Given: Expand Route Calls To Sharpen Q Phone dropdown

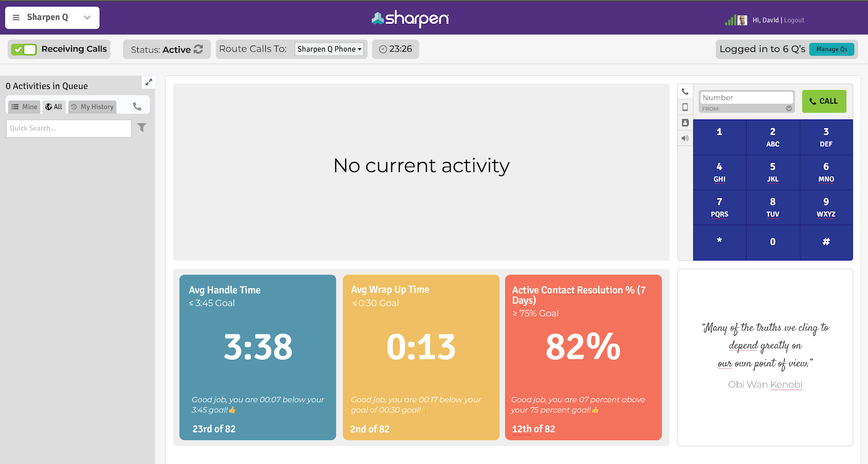Looking at the screenshot, I should pyautogui.click(x=329, y=49).
